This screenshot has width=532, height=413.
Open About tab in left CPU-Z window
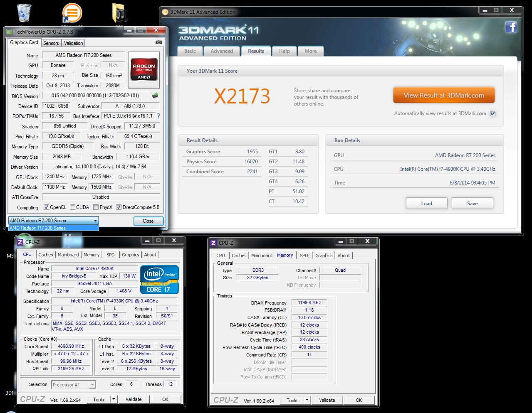point(150,255)
